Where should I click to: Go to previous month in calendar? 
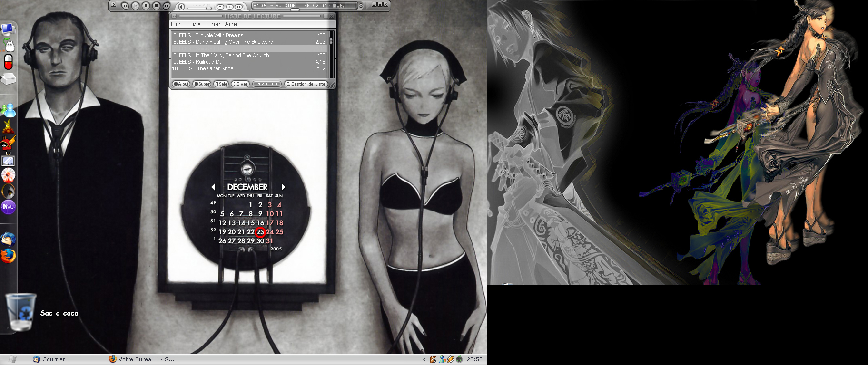pyautogui.click(x=213, y=187)
